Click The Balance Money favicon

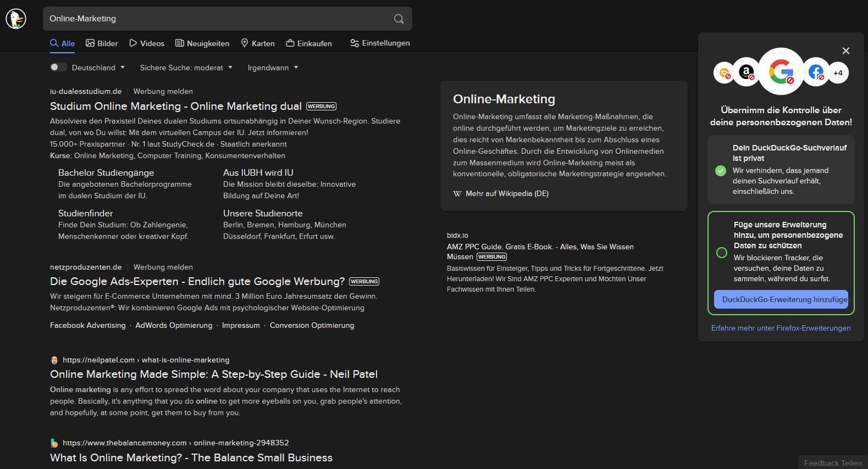coord(54,443)
